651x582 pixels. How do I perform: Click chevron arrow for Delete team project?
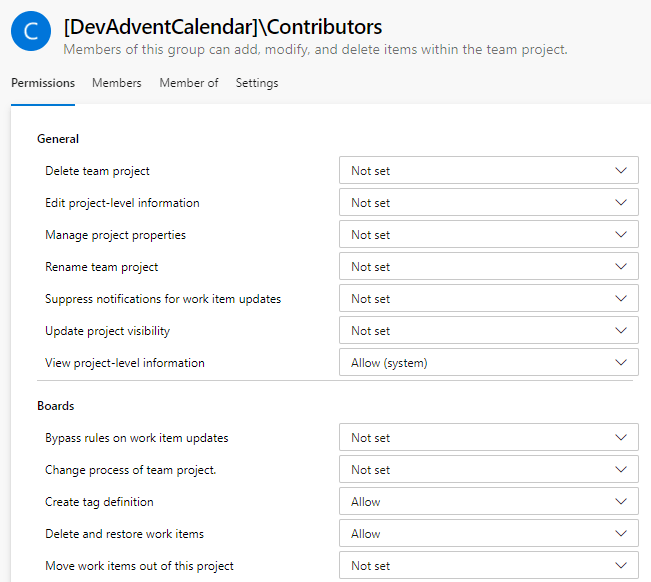621,171
